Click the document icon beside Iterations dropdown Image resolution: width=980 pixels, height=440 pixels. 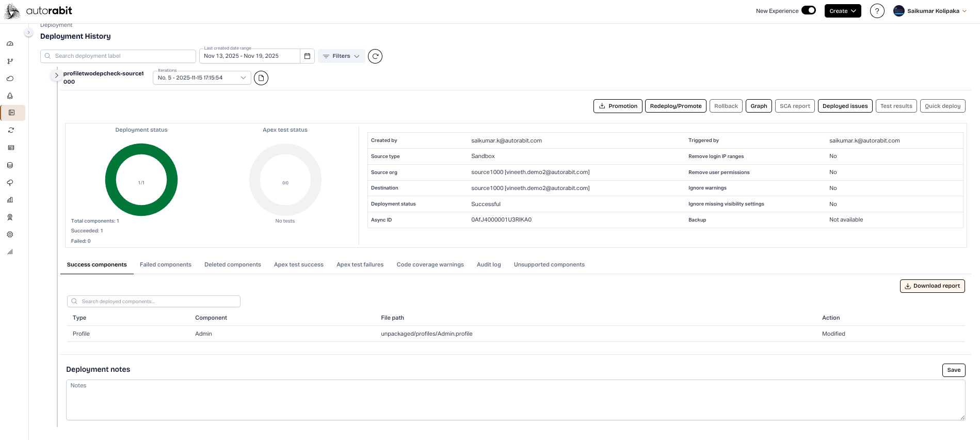[x=261, y=78]
